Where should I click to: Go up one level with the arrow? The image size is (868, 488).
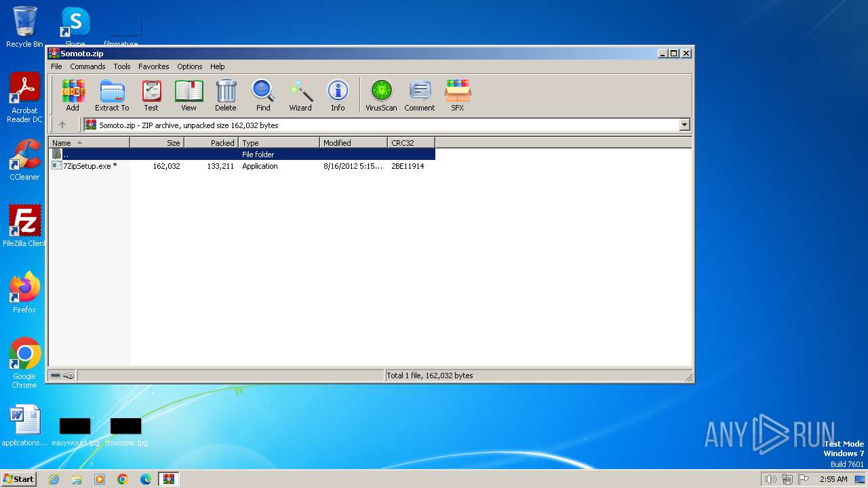pos(62,125)
